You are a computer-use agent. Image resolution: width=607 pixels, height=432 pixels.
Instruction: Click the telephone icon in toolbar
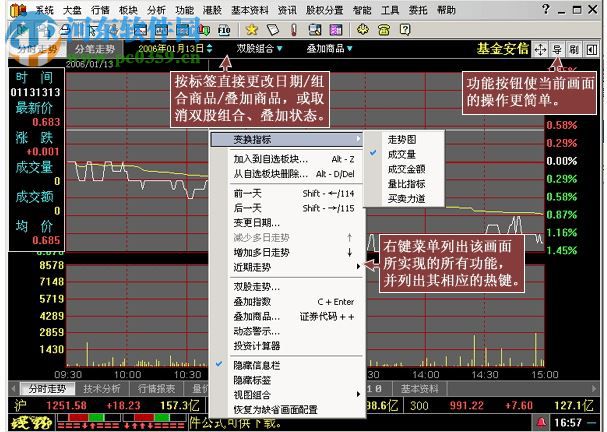point(384,29)
